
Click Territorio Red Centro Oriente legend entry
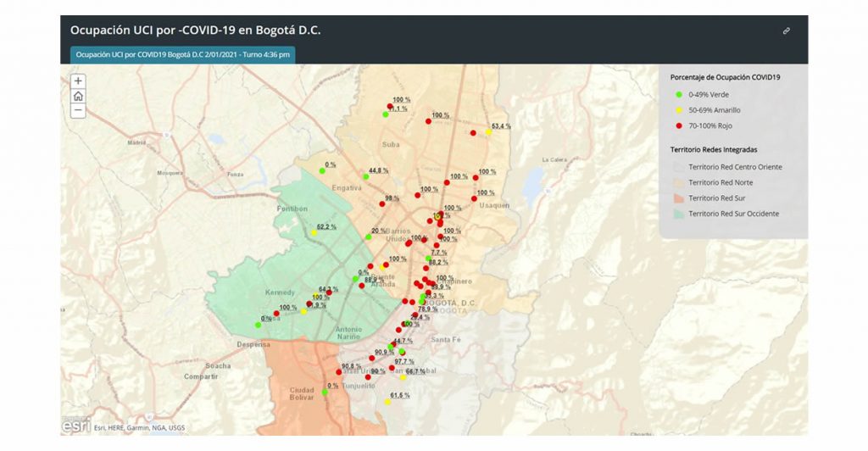click(735, 167)
